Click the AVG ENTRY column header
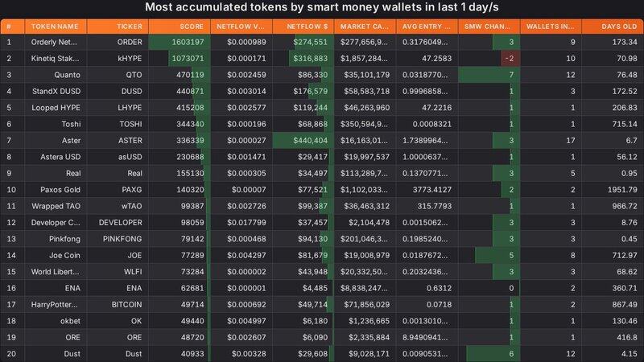The width and height of the screenshot is (644, 362). tap(427, 27)
